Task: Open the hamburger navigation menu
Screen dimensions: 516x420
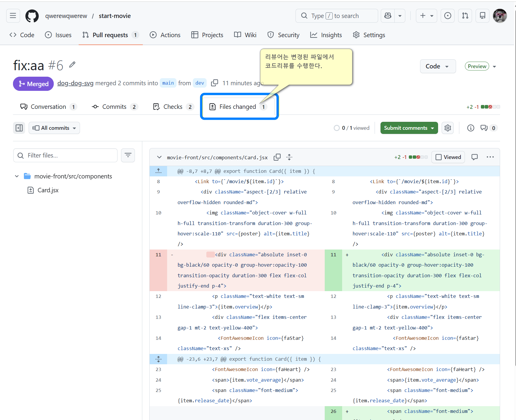Action: [13, 16]
